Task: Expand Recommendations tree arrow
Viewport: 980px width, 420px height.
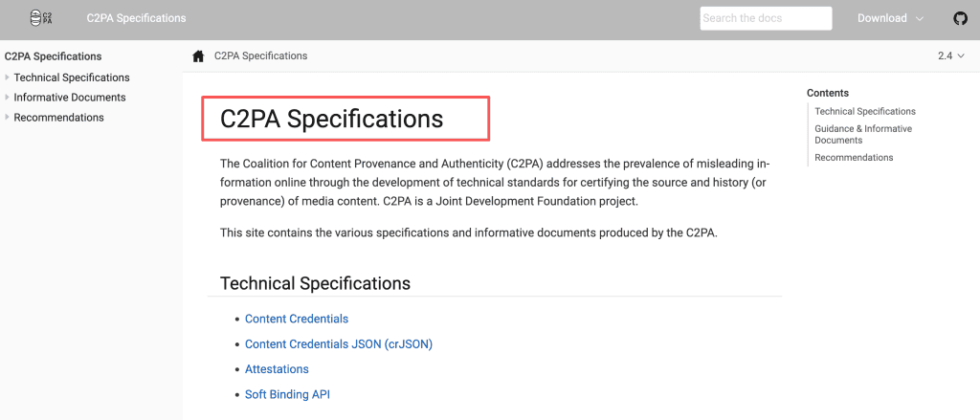Action: 7,118
